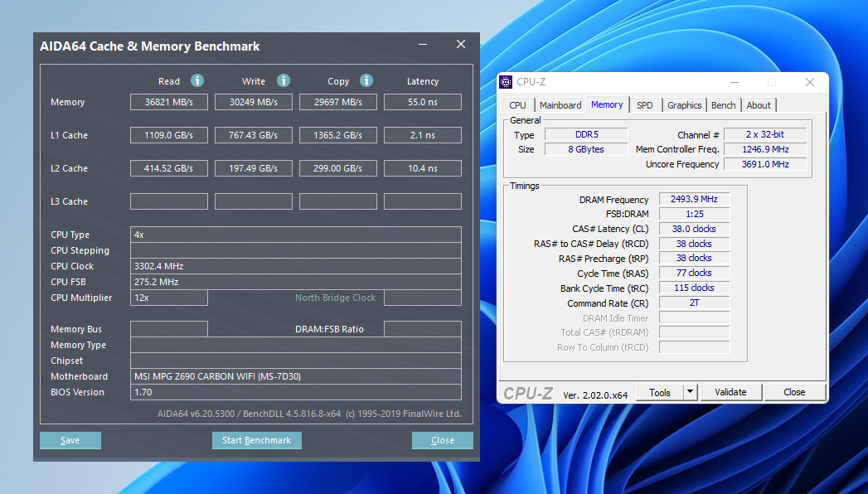Open the Graphics tab in CPU-Z

684,105
